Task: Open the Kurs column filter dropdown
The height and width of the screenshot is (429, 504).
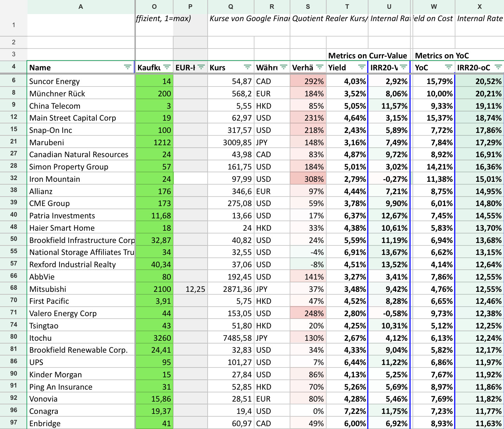Action: pyautogui.click(x=247, y=67)
